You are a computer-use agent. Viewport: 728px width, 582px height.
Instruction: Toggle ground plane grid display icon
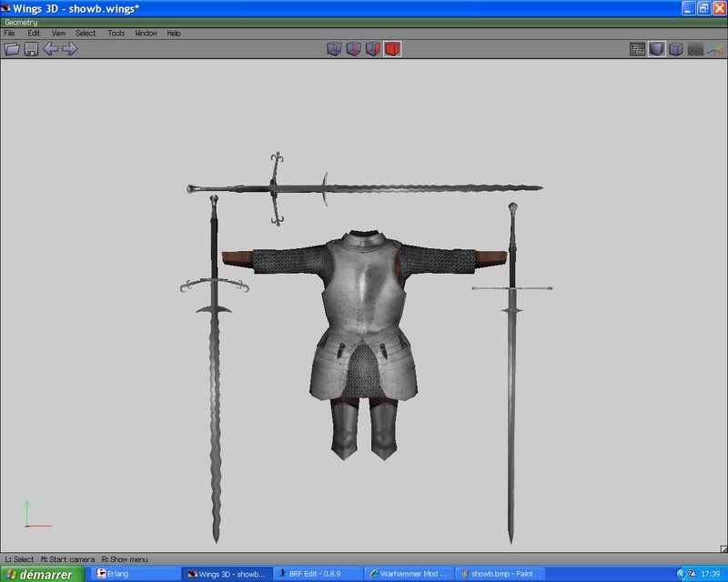pos(695,48)
